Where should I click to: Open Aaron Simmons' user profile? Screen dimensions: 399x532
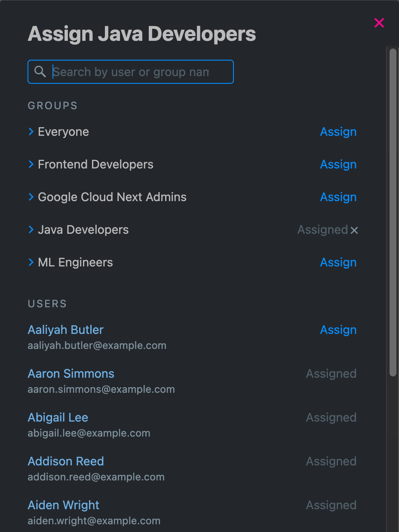tap(71, 373)
